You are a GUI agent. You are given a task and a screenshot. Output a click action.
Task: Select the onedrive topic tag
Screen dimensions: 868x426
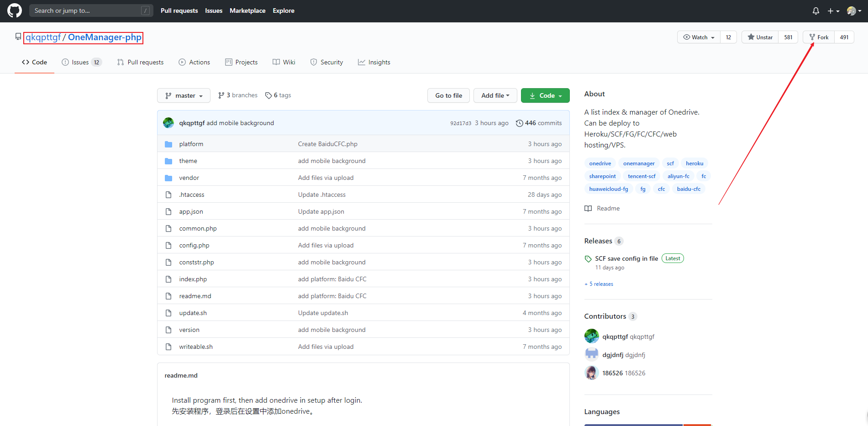[x=600, y=163]
